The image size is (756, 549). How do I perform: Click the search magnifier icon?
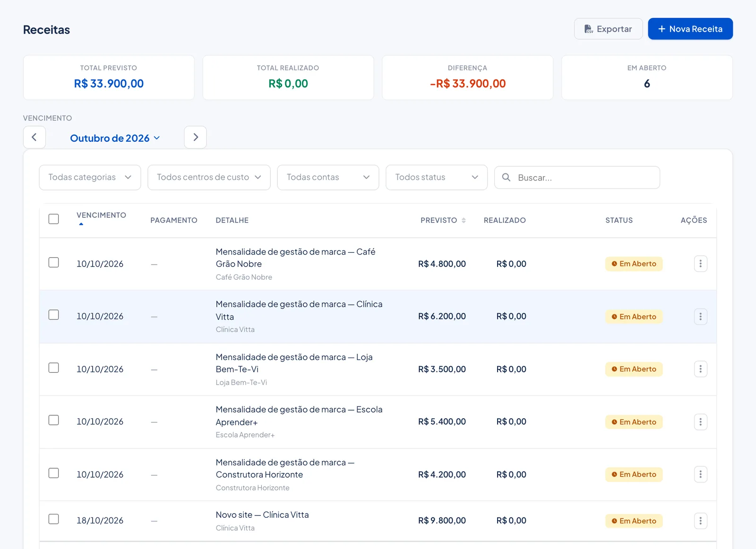pyautogui.click(x=506, y=177)
